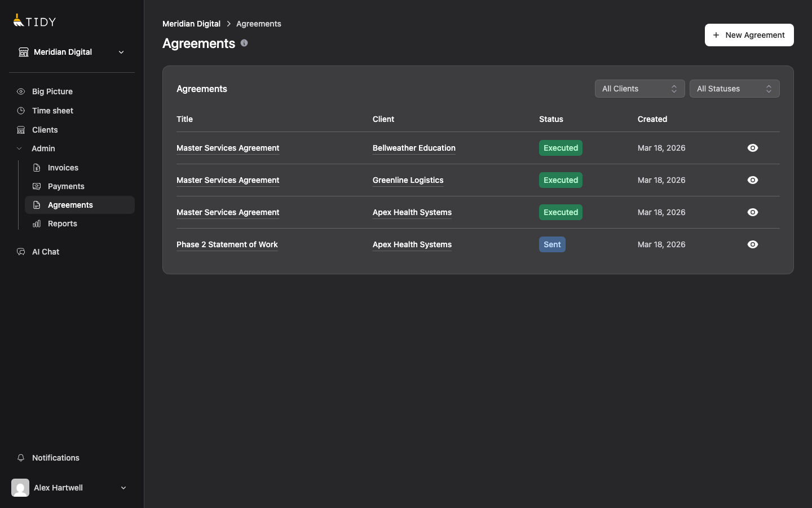Open the All Clients filter dropdown

click(639, 89)
